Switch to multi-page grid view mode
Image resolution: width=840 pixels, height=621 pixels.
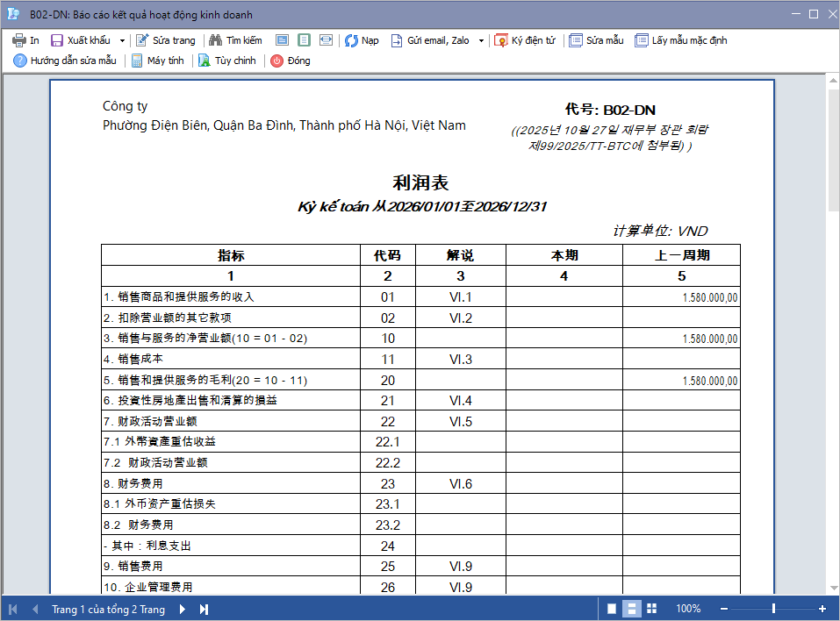(x=651, y=609)
